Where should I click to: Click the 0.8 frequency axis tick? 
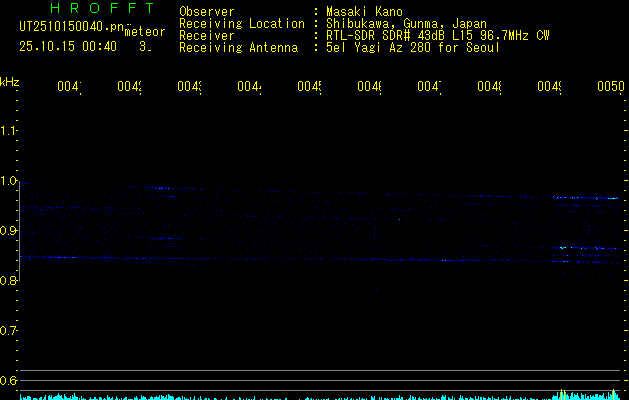[x=9, y=281]
